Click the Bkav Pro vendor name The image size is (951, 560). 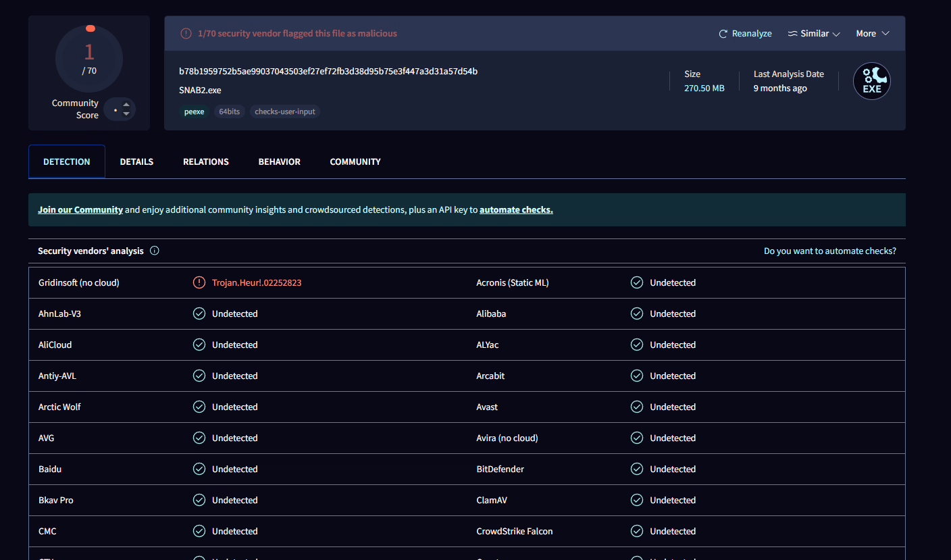56,500
